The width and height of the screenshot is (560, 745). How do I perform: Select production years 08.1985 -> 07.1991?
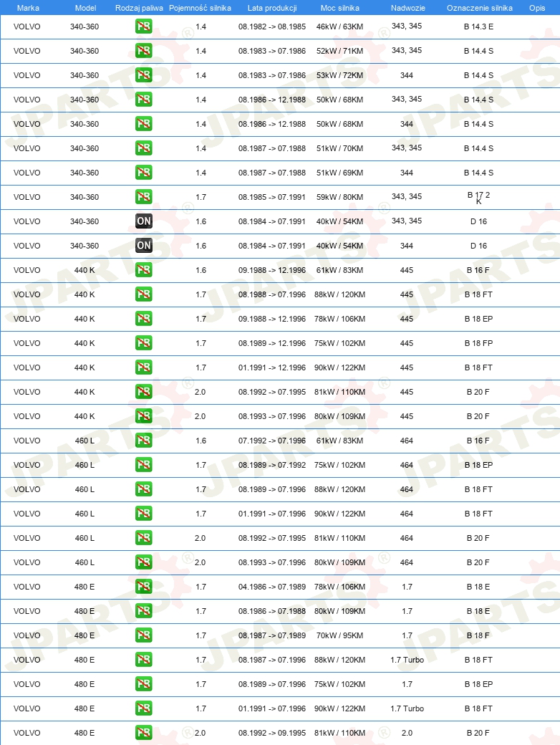tap(272, 197)
